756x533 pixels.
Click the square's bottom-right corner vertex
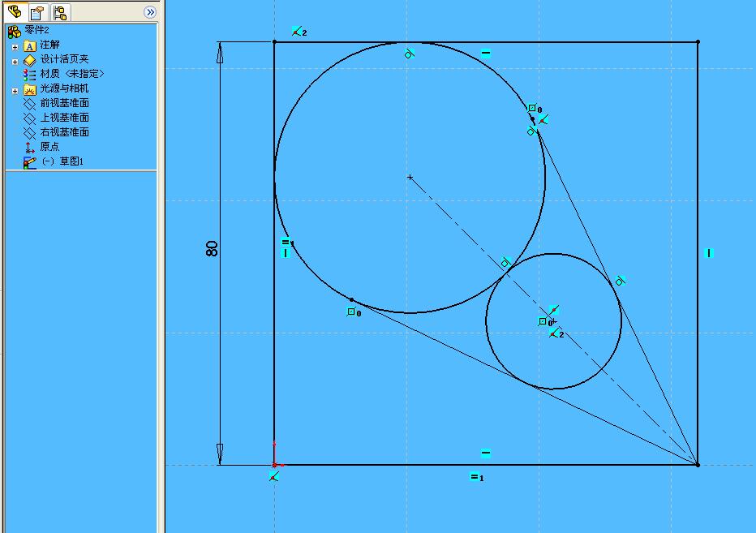697,465
